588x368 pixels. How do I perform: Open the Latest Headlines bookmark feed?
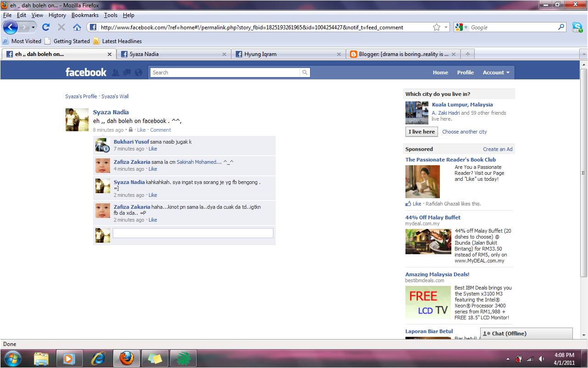tap(117, 41)
